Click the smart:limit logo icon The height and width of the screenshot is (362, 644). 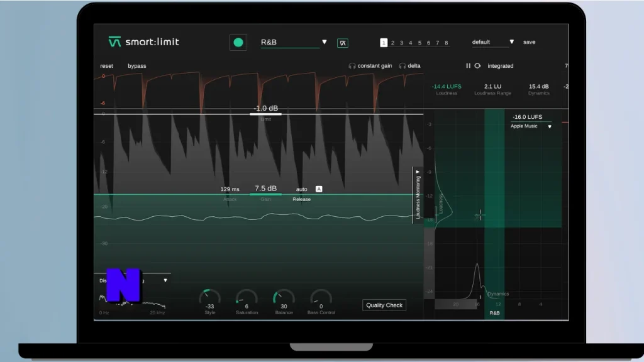point(114,42)
